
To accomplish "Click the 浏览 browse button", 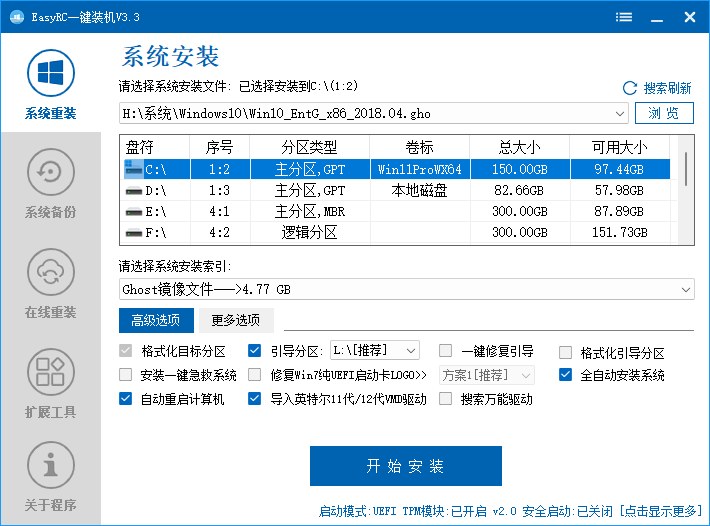I will [664, 113].
